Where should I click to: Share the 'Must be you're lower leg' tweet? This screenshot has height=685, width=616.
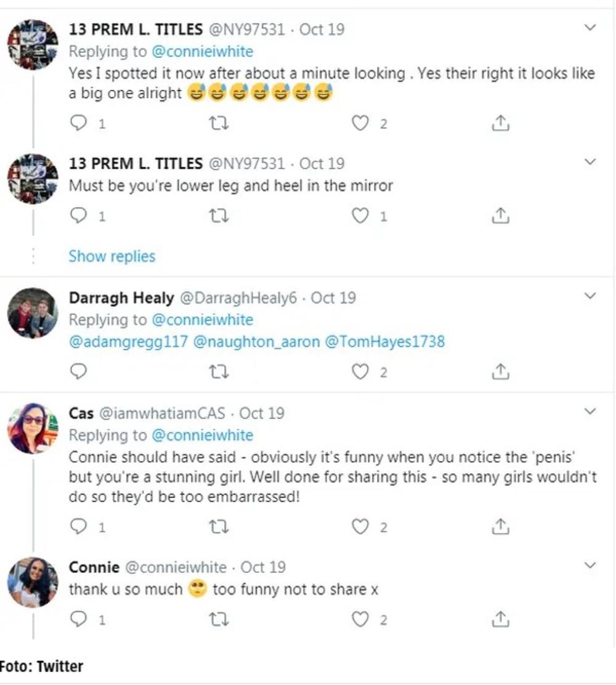[x=501, y=216]
